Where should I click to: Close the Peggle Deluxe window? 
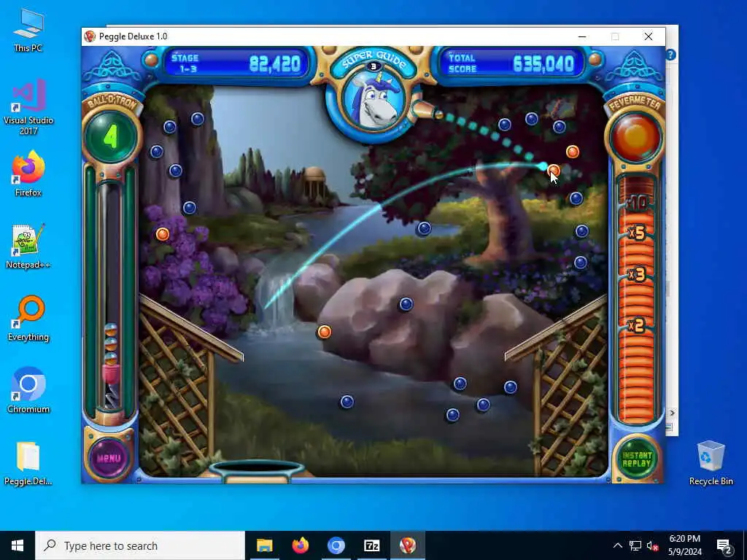649,36
